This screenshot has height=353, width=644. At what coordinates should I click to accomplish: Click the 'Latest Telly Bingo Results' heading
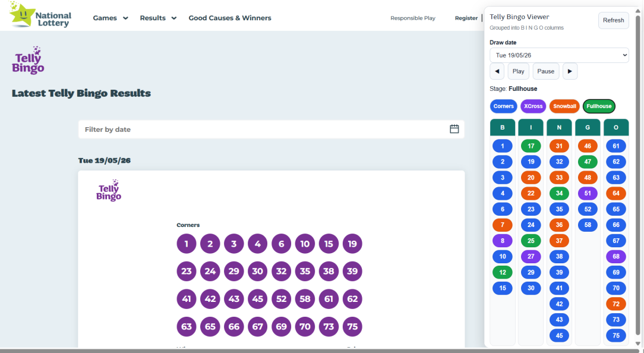click(81, 93)
